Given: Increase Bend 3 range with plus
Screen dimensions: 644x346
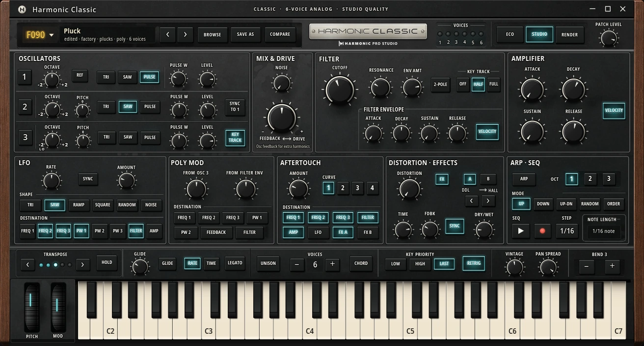Looking at the screenshot, I should click(x=612, y=266).
